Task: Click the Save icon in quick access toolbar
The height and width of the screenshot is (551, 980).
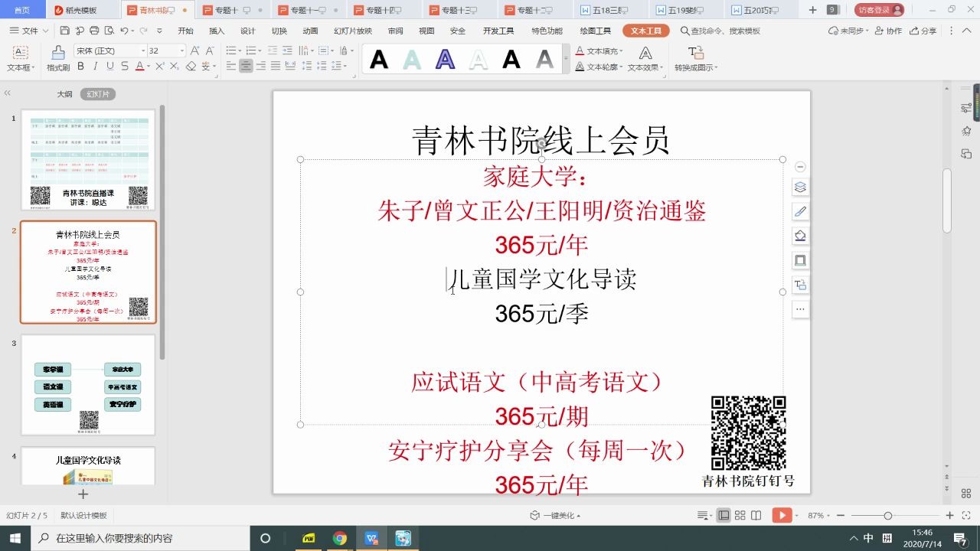Action: tap(65, 31)
